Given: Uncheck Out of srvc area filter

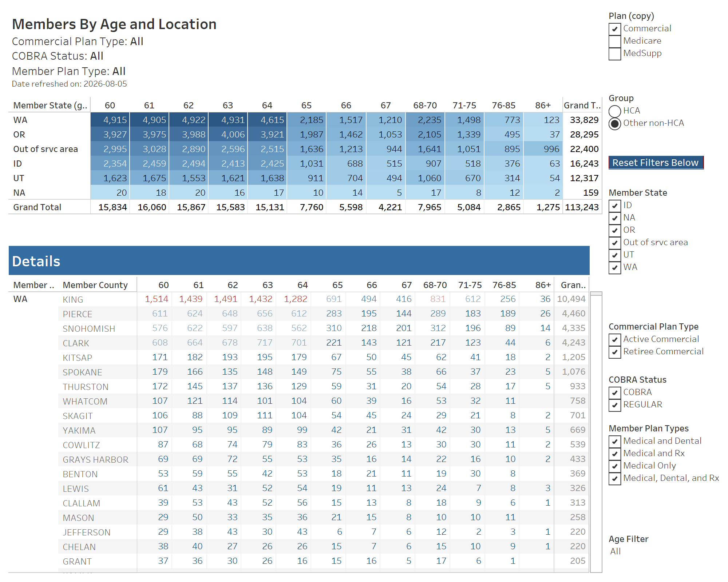Looking at the screenshot, I should 615,243.
